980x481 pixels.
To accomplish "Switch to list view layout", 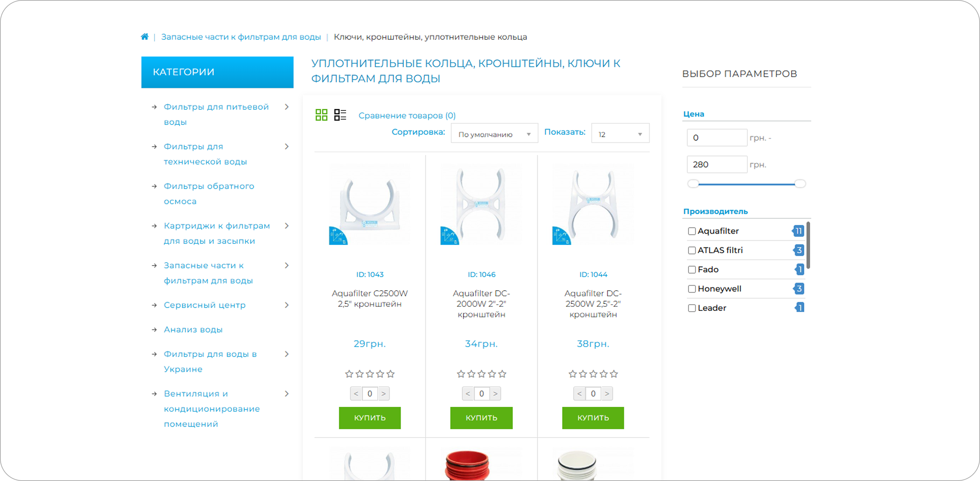I will tap(340, 114).
